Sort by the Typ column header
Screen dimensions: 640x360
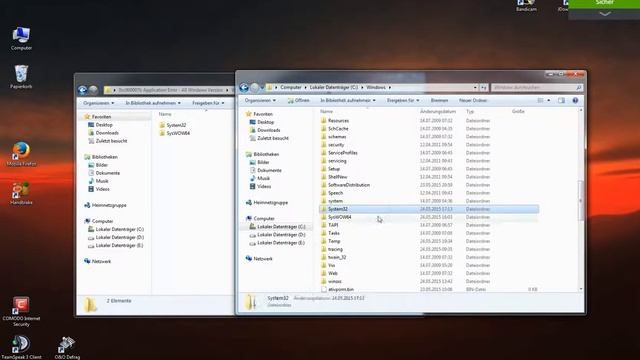[x=470, y=111]
